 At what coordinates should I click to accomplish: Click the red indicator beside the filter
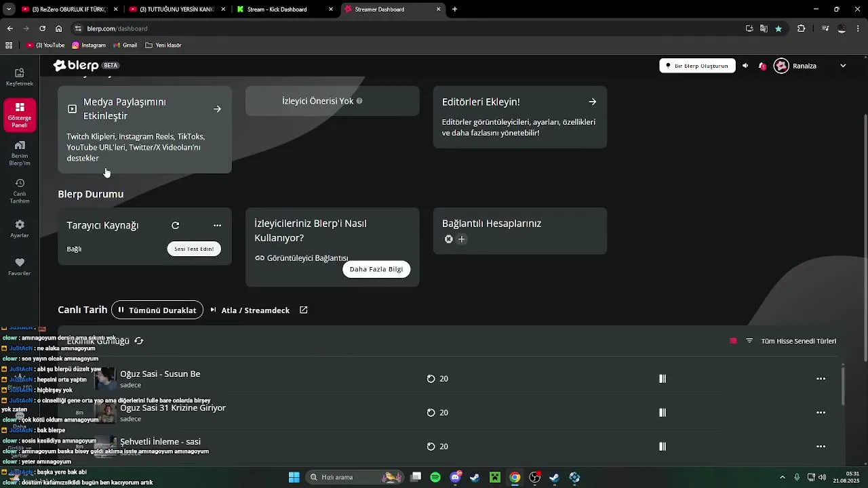click(x=733, y=341)
